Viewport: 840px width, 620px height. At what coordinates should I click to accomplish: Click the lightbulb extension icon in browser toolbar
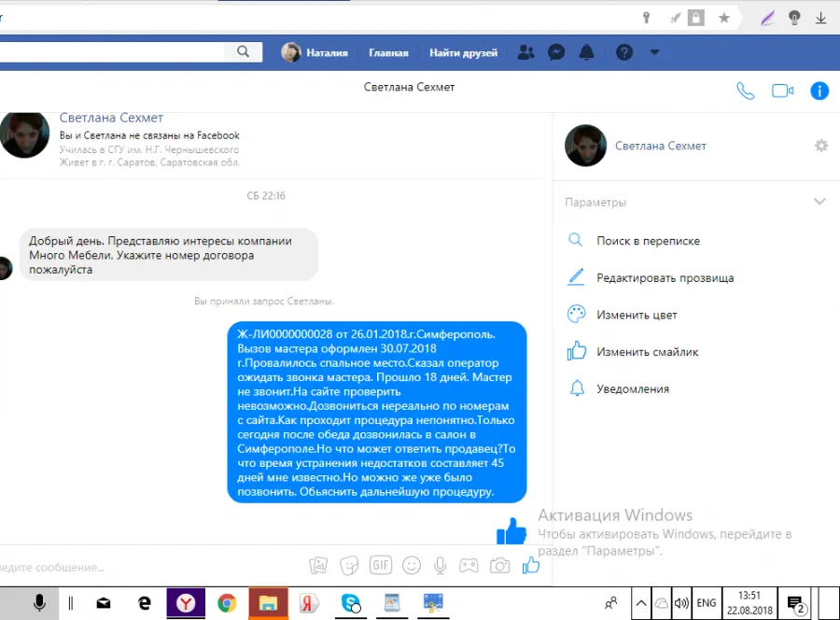point(794,19)
